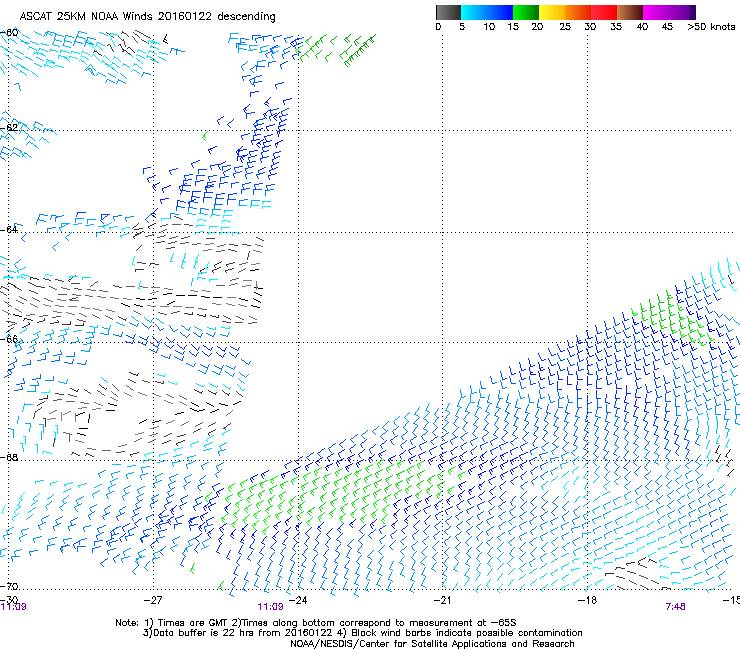This screenshot has height=650, width=740.
Task: Click the legend label '25'
Action: (x=565, y=26)
